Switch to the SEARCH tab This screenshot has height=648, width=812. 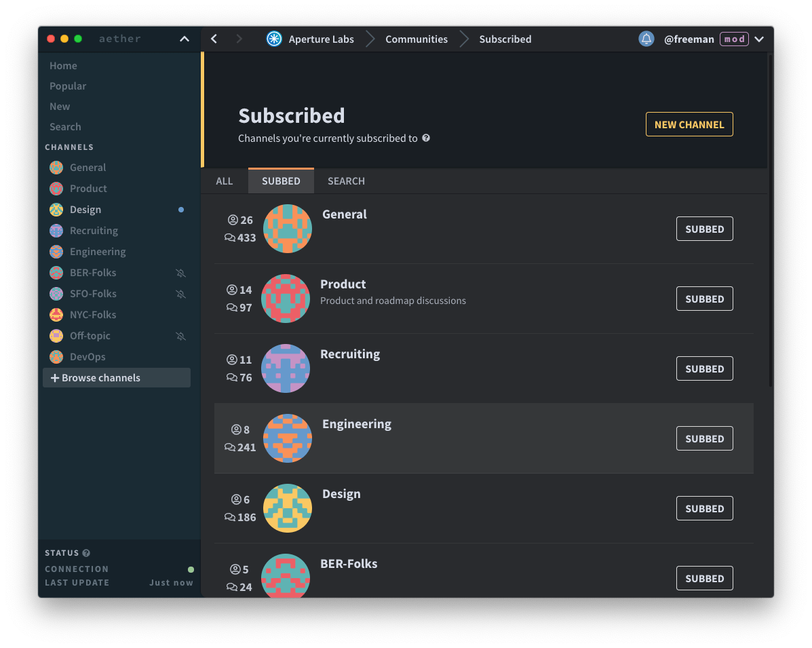pyautogui.click(x=346, y=181)
